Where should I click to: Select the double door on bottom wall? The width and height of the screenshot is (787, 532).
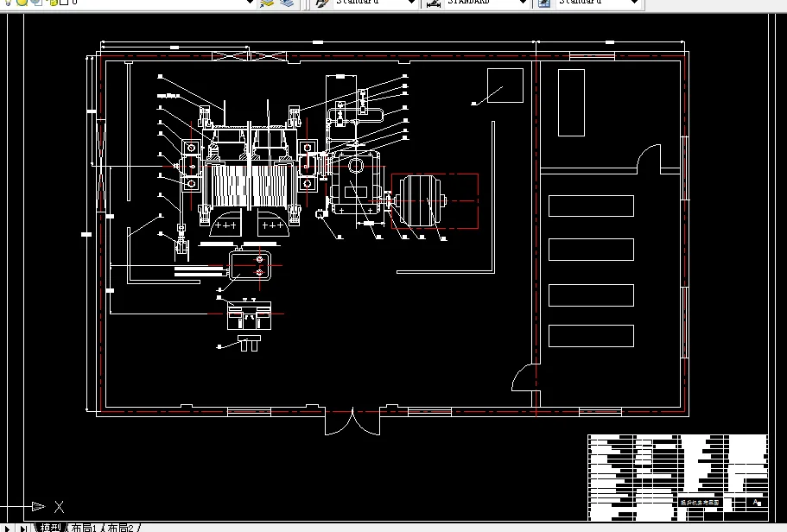tap(352, 421)
